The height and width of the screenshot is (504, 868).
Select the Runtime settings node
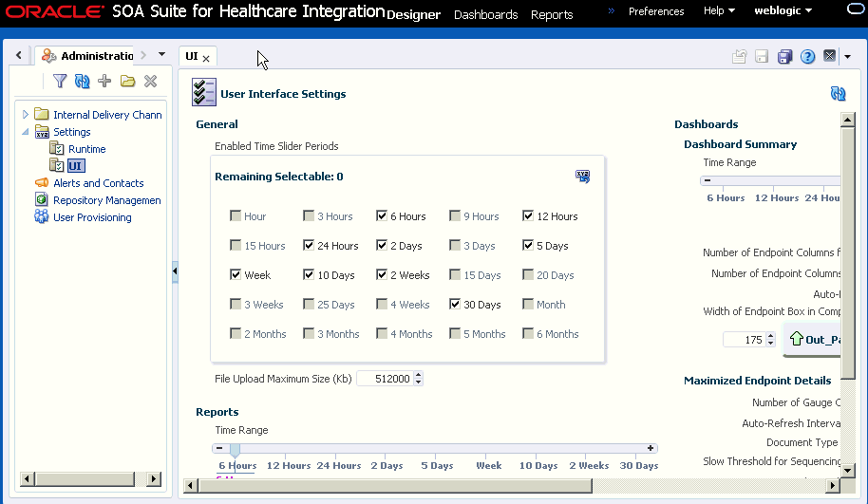tap(87, 149)
